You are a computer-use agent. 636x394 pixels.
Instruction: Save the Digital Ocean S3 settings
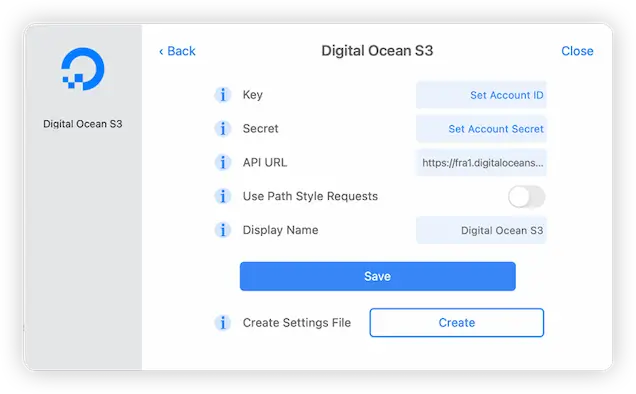pos(378,276)
